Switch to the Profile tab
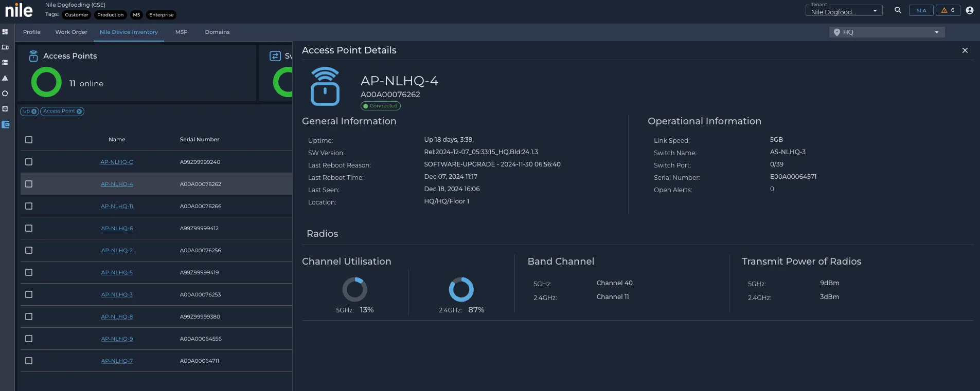980x391 pixels. point(32,32)
